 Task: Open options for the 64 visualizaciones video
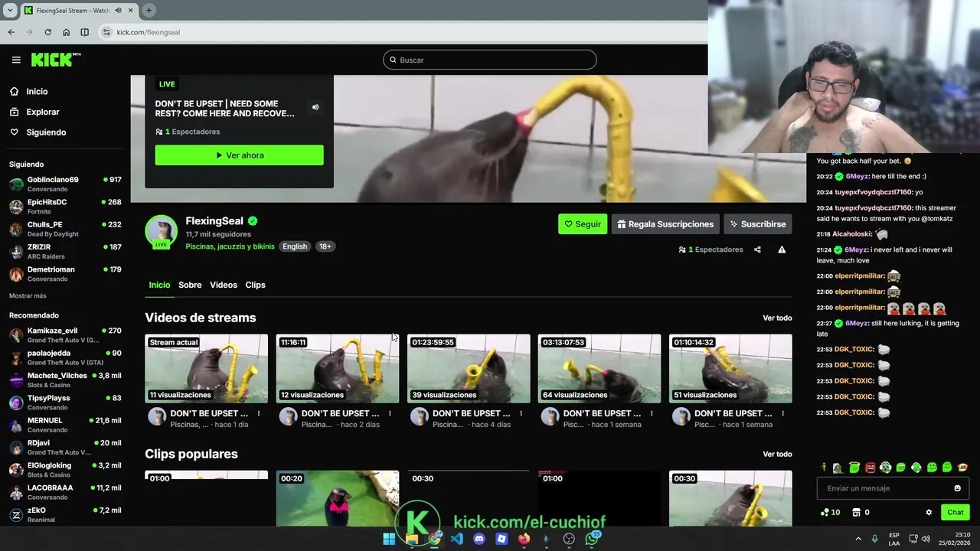[652, 413]
